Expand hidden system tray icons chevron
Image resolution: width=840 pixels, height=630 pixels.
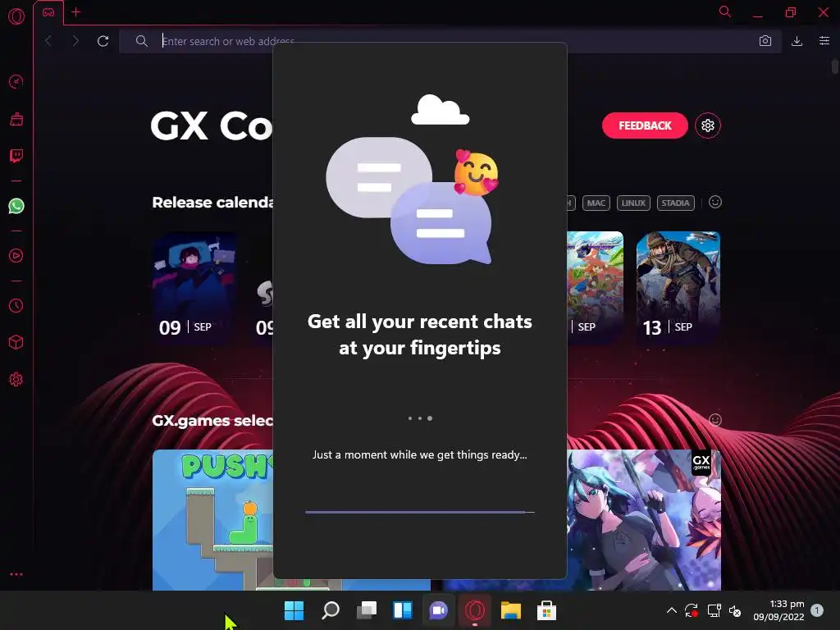tap(671, 610)
